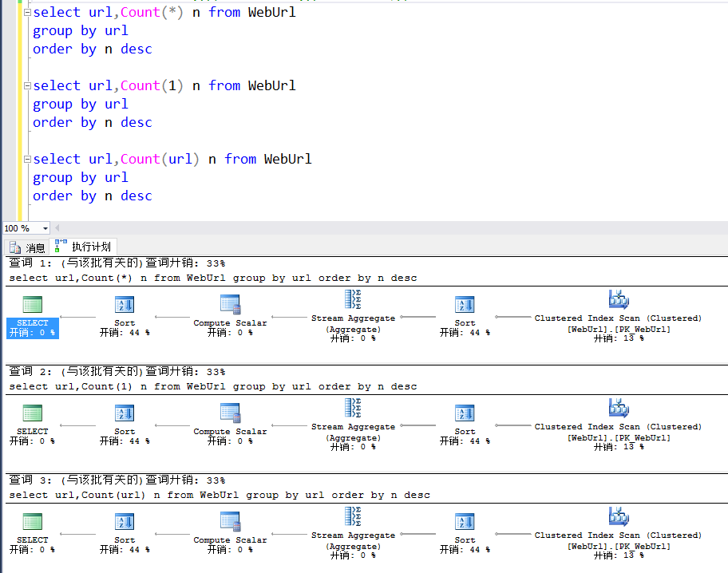728x573 pixels.
Task: Switch to the 消息 tab
Action: click(27, 247)
